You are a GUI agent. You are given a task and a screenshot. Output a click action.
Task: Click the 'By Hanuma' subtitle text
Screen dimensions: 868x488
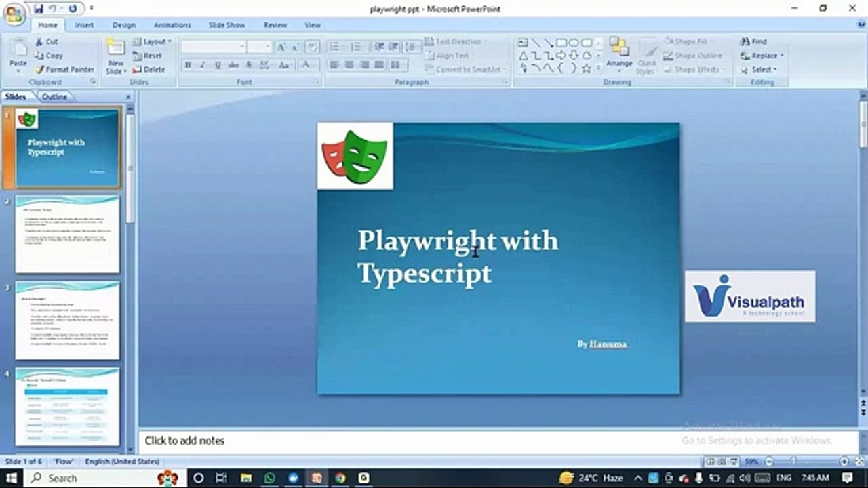coord(602,344)
